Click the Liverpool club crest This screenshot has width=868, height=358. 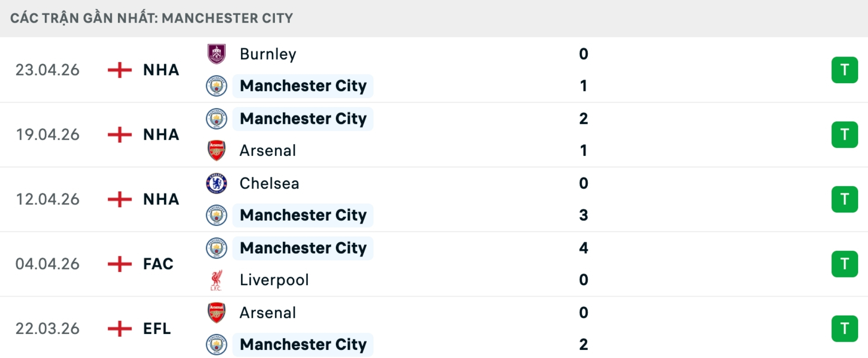(217, 280)
